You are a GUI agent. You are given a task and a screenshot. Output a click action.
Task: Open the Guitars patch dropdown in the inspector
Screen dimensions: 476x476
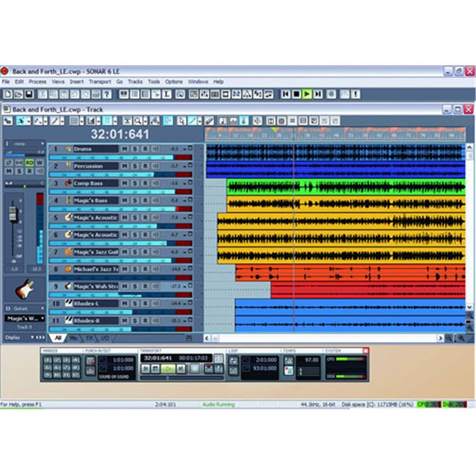pos(42,308)
